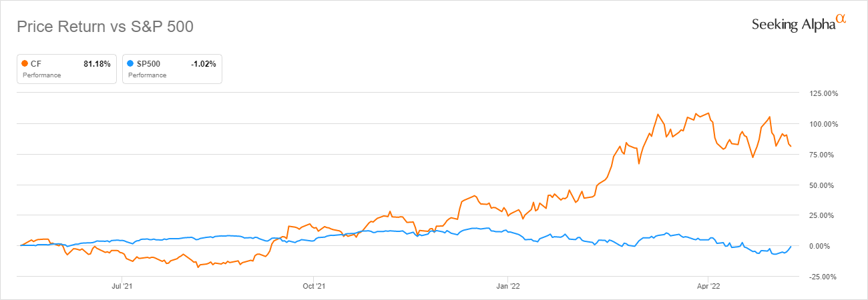Click the 100.00% y-axis label
The image size is (868, 300).
pyautogui.click(x=824, y=124)
